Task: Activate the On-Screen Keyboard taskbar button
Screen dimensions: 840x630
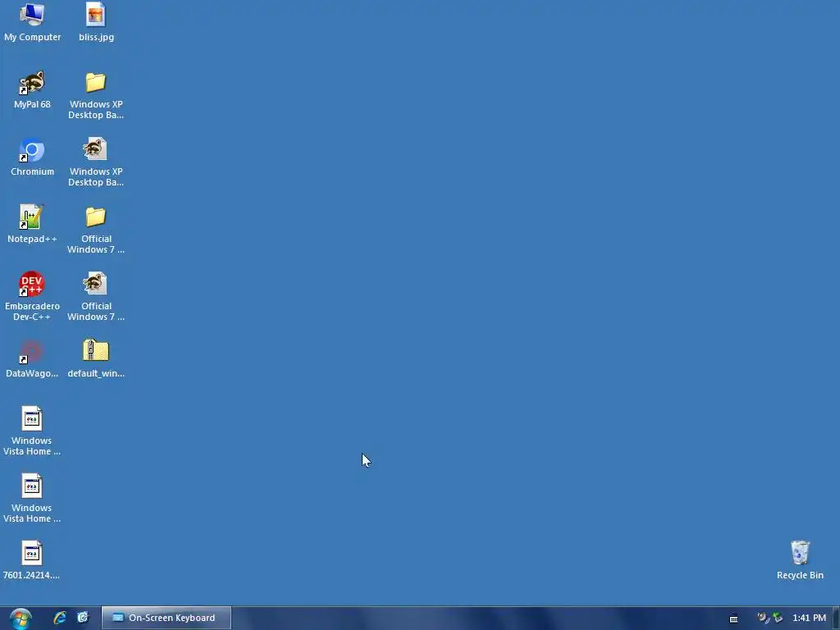Action: (167, 618)
